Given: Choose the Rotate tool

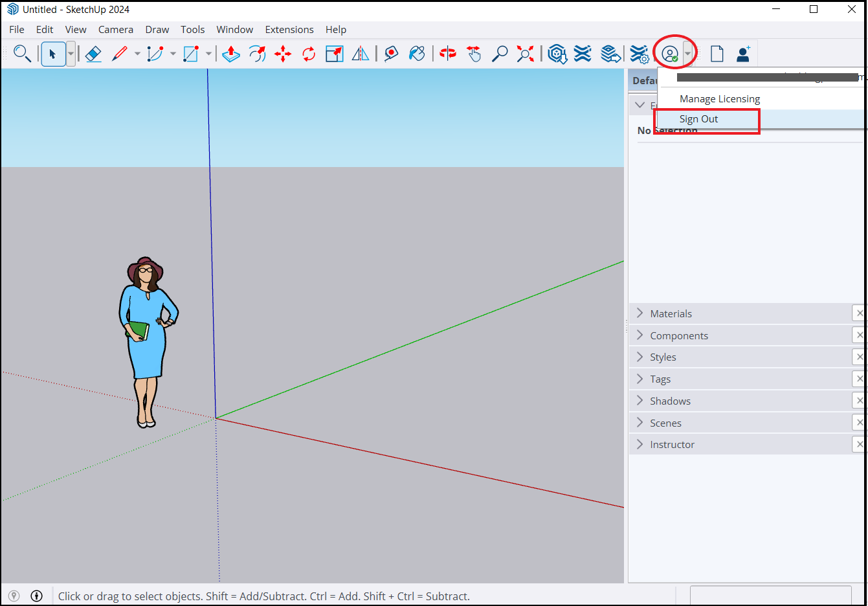Looking at the screenshot, I should pyautogui.click(x=309, y=54).
